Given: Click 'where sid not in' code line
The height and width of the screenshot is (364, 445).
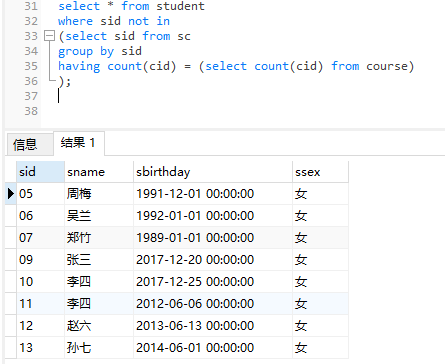Looking at the screenshot, I should [x=114, y=21].
